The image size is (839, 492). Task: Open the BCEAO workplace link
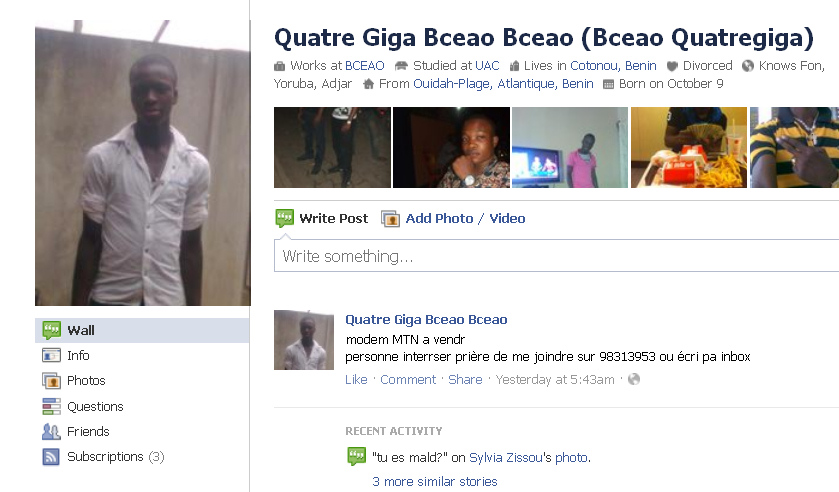click(364, 66)
